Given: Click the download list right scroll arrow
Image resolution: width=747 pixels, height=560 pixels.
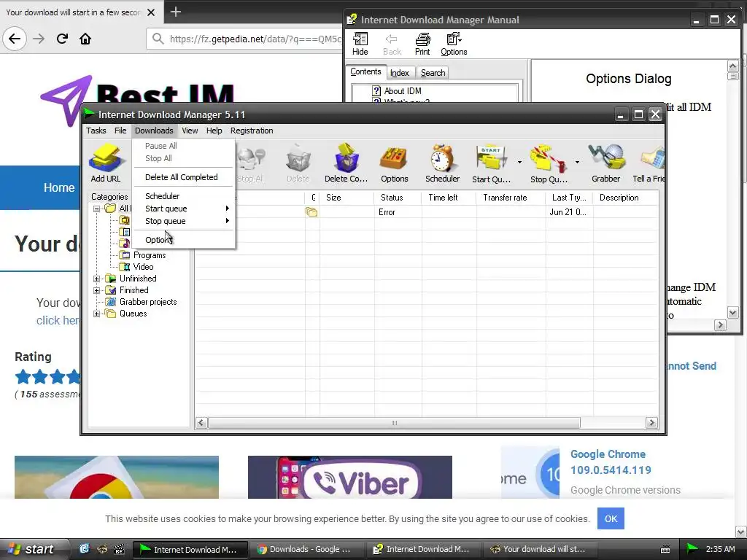Looking at the screenshot, I should coord(651,423).
